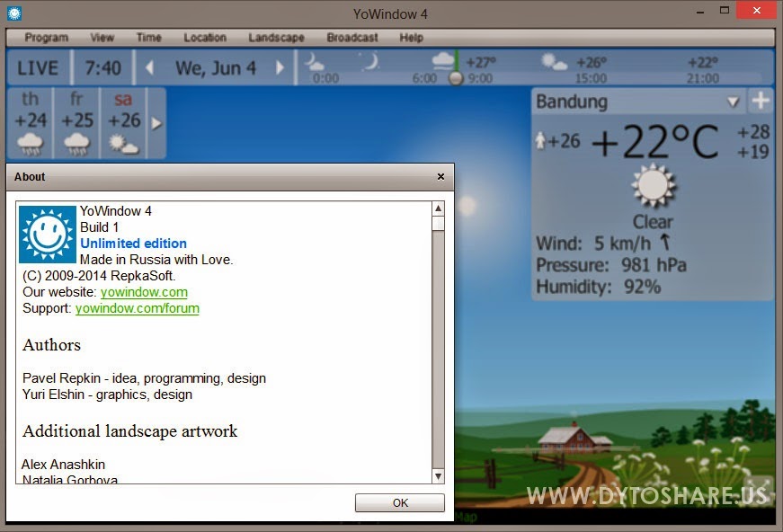
Task: Click the About scrollbar down arrow
Action: [x=438, y=476]
